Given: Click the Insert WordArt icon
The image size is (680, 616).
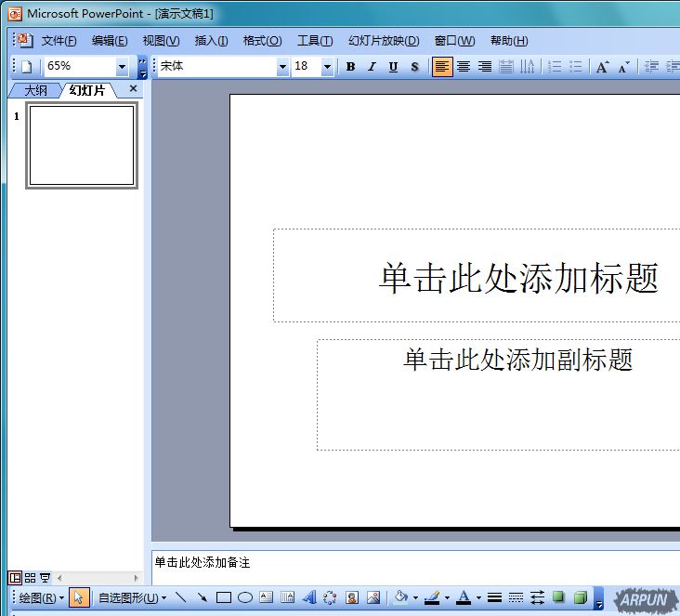Looking at the screenshot, I should pos(309,597).
